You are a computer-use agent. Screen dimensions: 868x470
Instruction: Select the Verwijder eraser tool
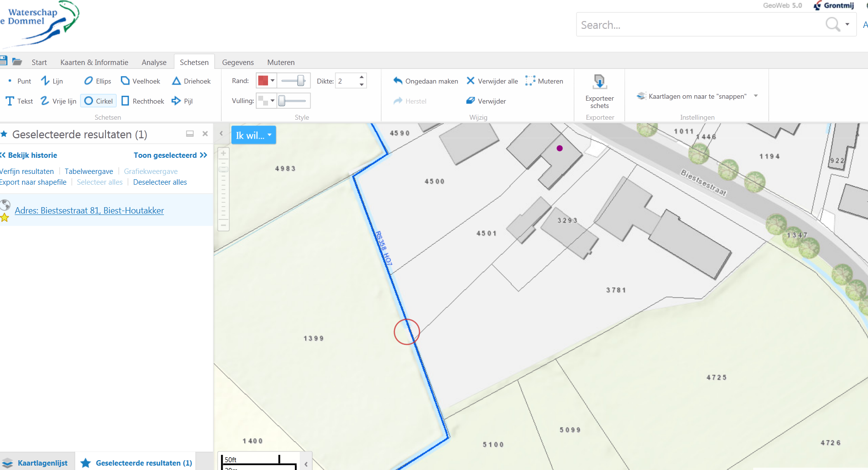coord(486,101)
